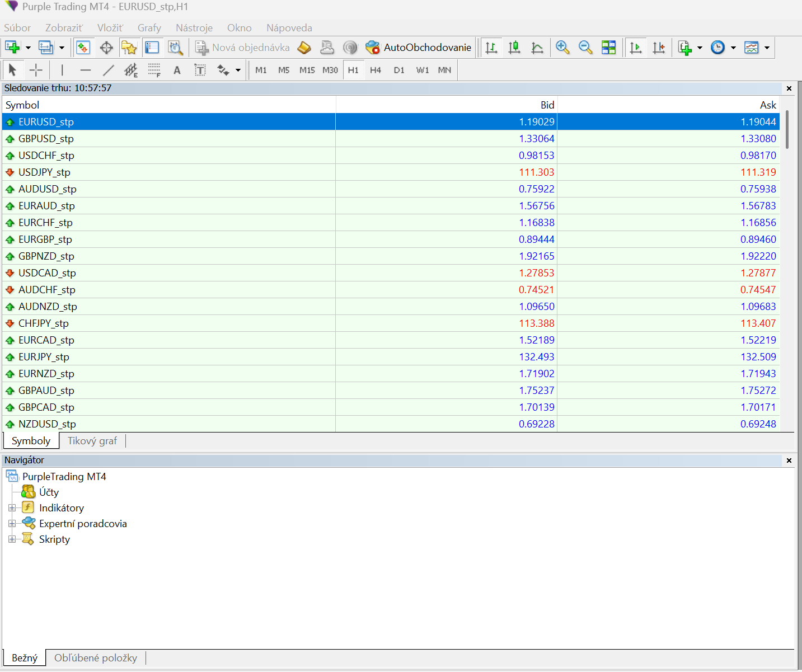Select the D1 timeframe button
The width and height of the screenshot is (802, 672).
pos(398,70)
